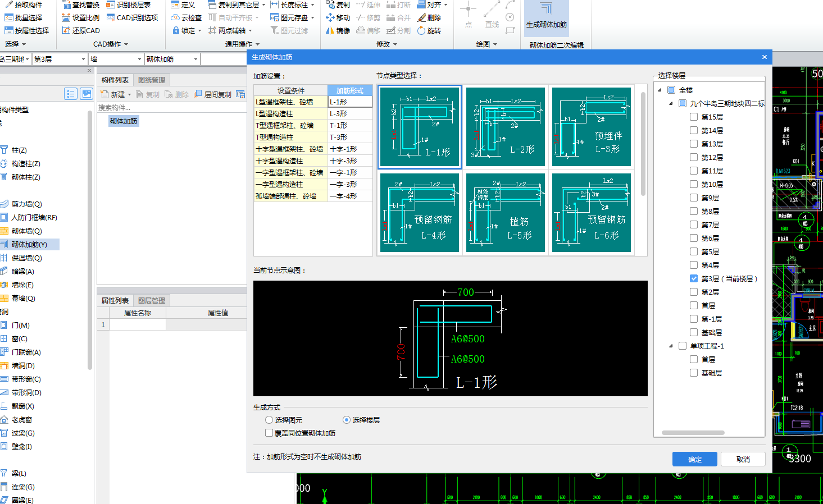Select the 选择图元 radio option
823x504 pixels.
(x=269, y=420)
